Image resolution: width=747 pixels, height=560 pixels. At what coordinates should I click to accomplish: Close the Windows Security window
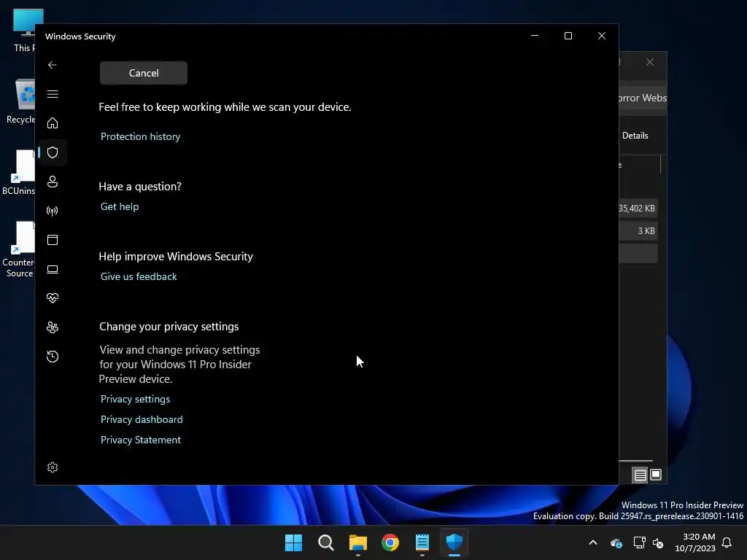602,36
